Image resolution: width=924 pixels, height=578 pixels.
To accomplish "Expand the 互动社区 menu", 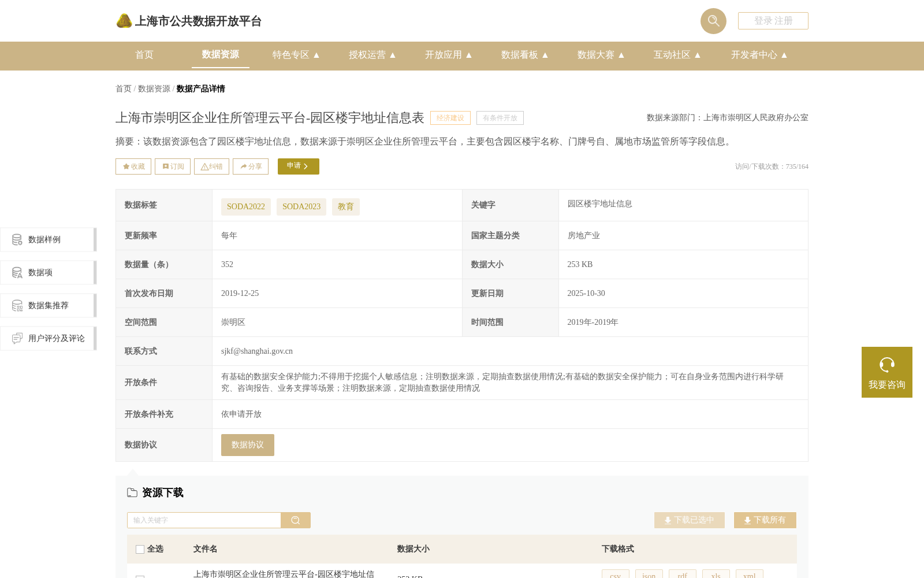I will tap(677, 55).
